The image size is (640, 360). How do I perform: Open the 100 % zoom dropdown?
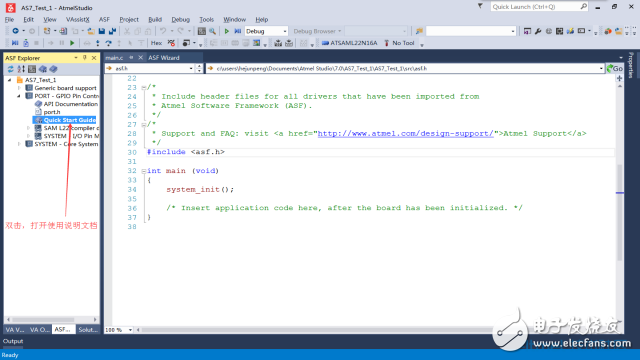(x=130, y=330)
